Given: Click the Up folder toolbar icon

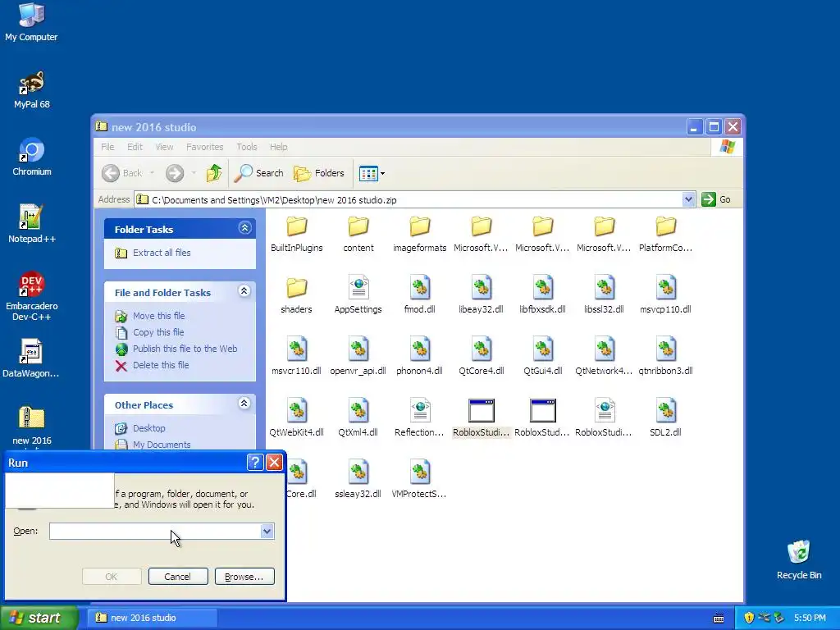Looking at the screenshot, I should click(214, 173).
